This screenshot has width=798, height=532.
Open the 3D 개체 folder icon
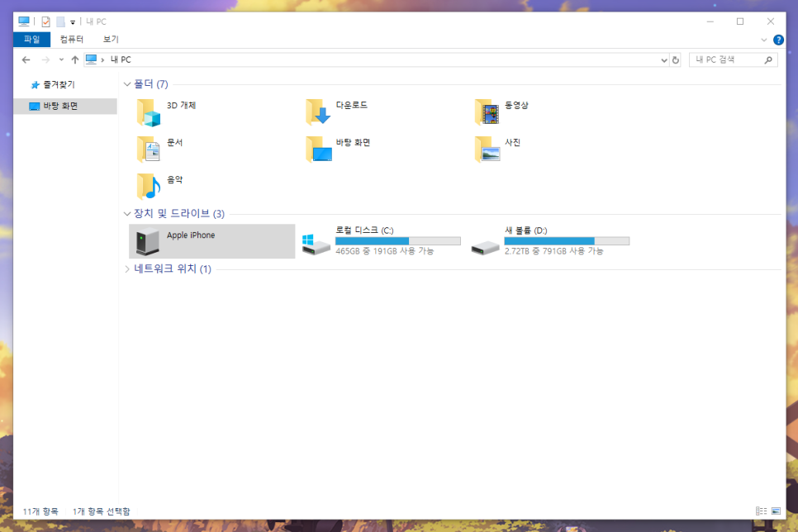149,112
